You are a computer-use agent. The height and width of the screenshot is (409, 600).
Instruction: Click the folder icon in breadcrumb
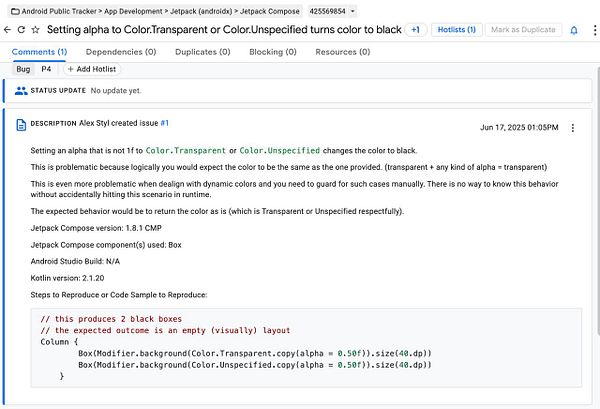point(15,11)
